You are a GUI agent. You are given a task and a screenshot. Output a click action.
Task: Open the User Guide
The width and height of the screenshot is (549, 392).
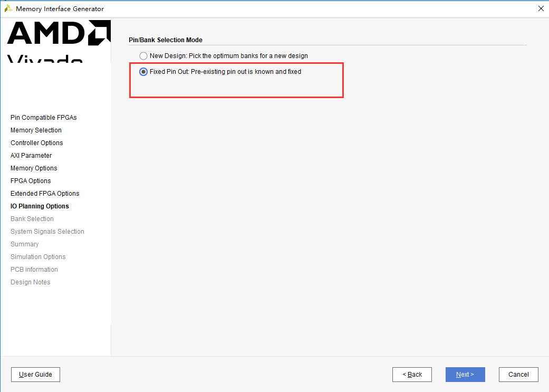pos(35,375)
